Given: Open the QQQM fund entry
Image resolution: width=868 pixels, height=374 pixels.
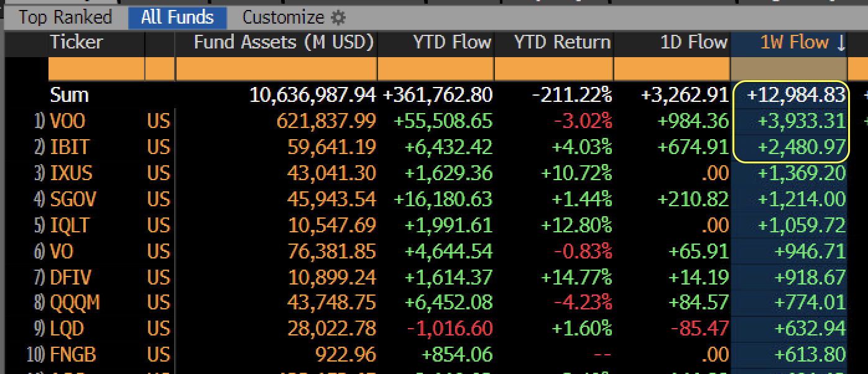Looking at the screenshot, I should click(x=75, y=303).
